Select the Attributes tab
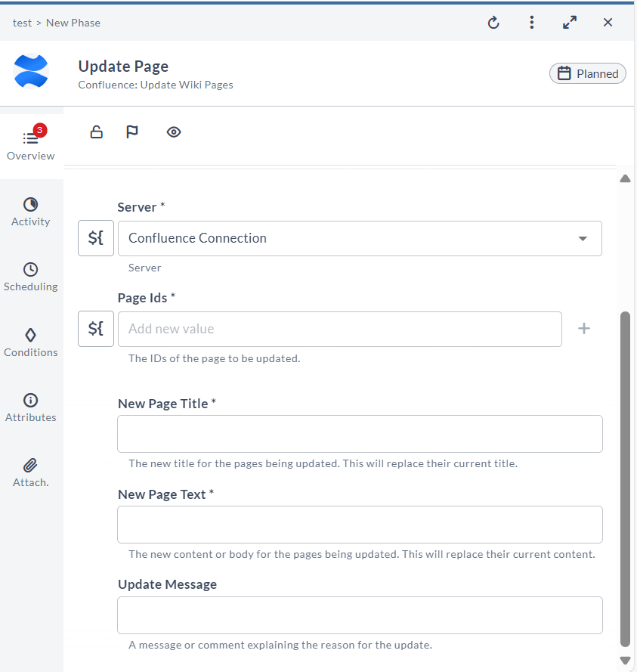The height and width of the screenshot is (672, 637). pos(31,408)
